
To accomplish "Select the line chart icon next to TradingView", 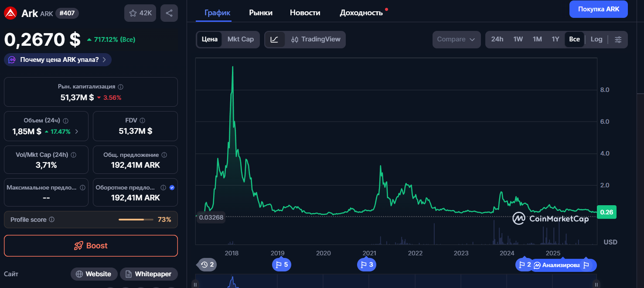I will [275, 39].
